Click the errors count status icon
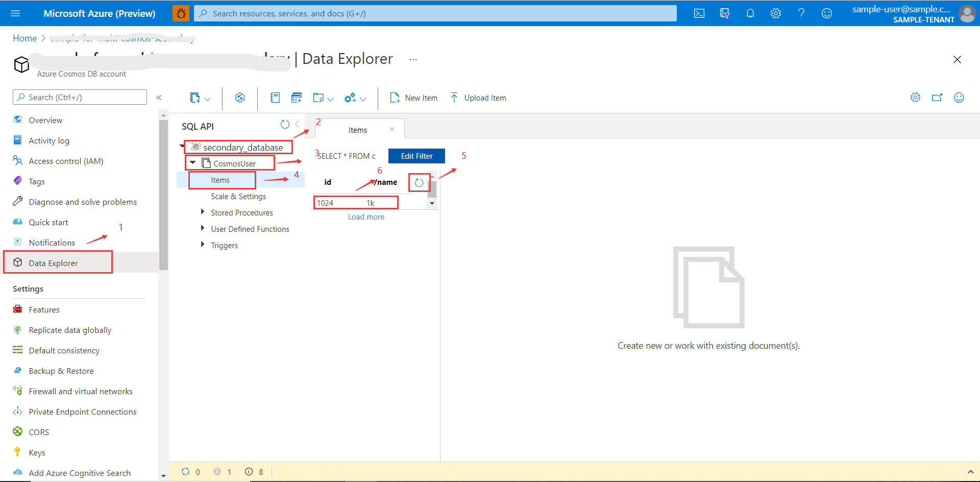Viewport: 980px width, 482px height. point(217,472)
